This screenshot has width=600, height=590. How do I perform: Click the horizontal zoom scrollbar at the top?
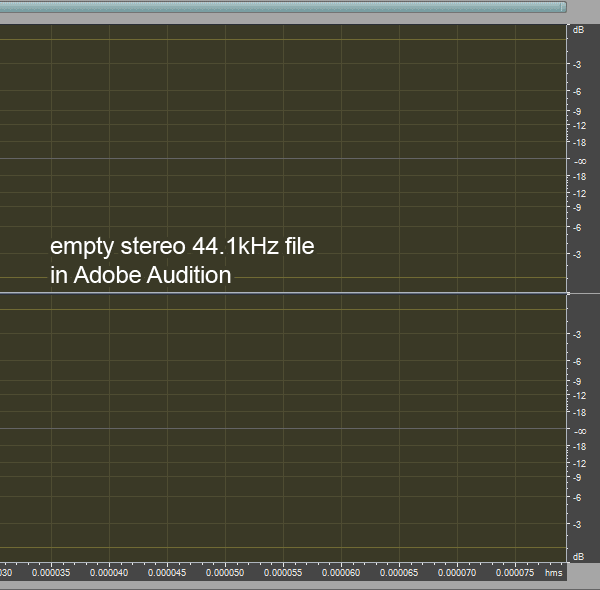point(280,7)
